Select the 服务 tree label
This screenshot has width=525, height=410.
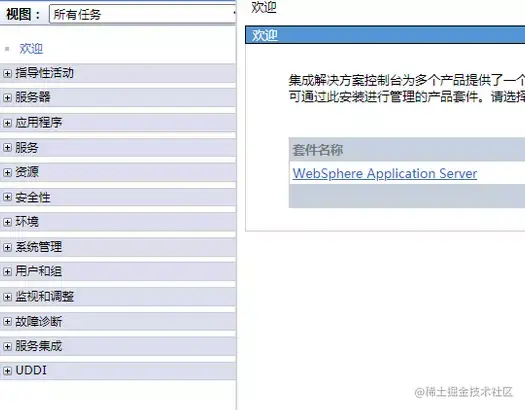point(27,147)
